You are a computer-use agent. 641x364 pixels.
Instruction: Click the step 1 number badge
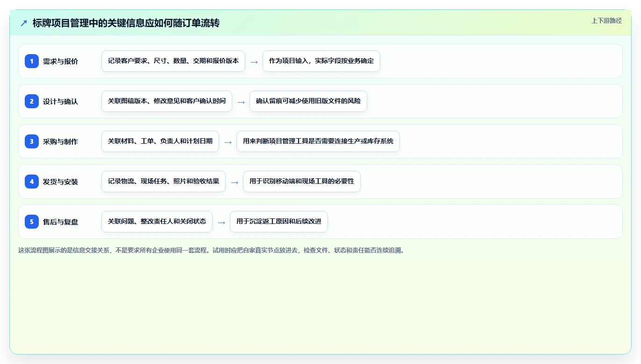point(32,61)
